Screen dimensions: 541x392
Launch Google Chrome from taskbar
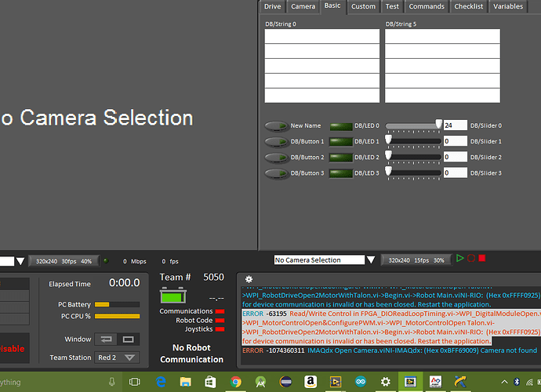point(236,382)
